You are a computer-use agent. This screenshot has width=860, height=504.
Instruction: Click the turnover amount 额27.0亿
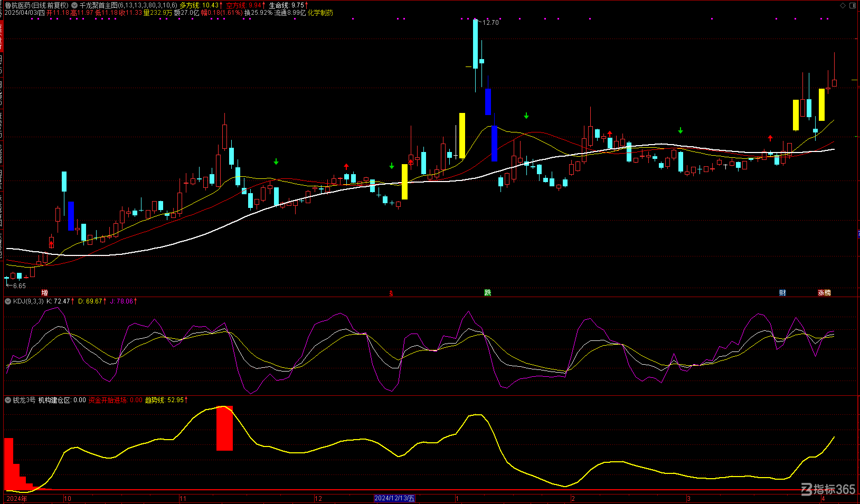click(186, 13)
